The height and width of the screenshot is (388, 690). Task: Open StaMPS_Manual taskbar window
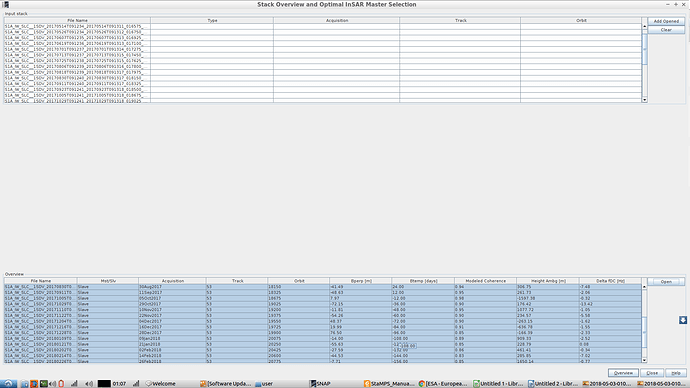tap(389, 384)
